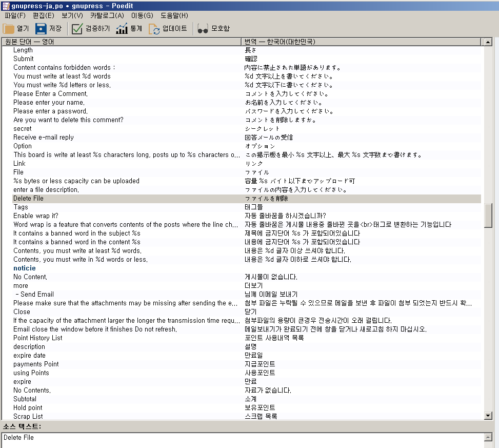
Task: Sort by the source text column header
Action: click(x=122, y=42)
